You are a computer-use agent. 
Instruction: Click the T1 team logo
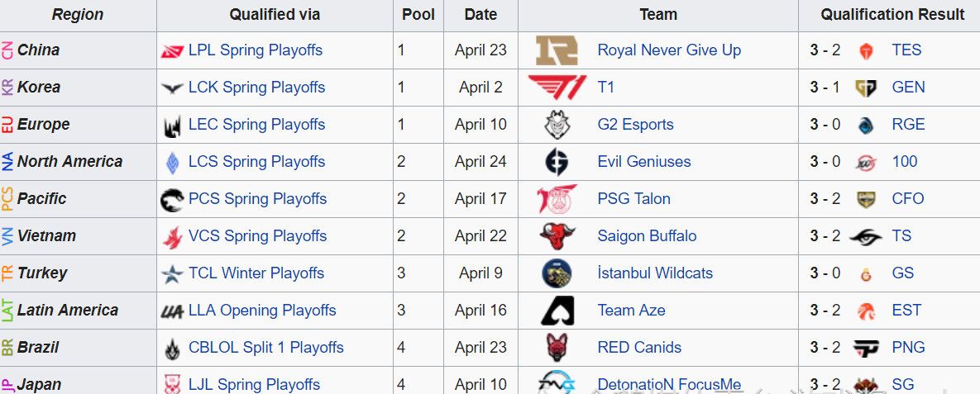[x=557, y=87]
